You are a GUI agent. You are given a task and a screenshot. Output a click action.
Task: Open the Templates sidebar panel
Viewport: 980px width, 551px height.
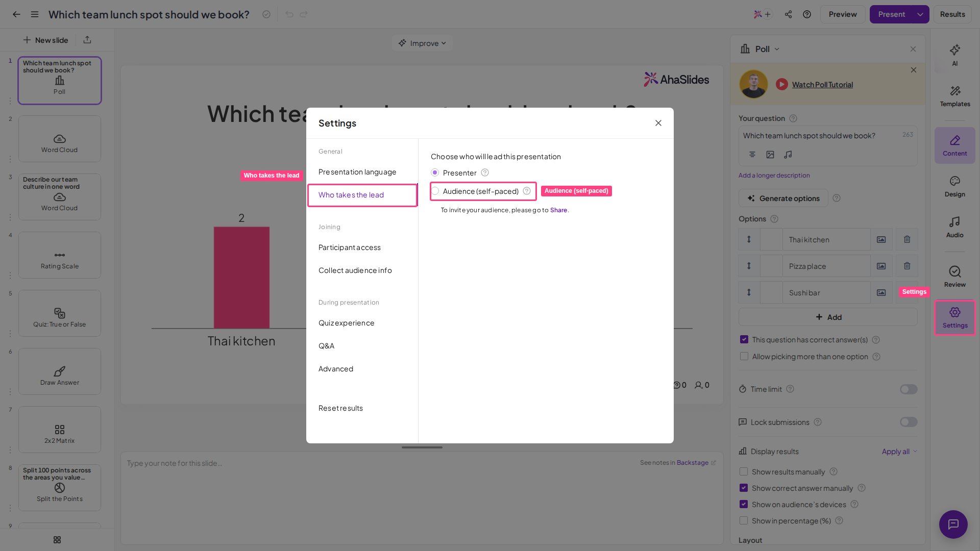tap(954, 96)
